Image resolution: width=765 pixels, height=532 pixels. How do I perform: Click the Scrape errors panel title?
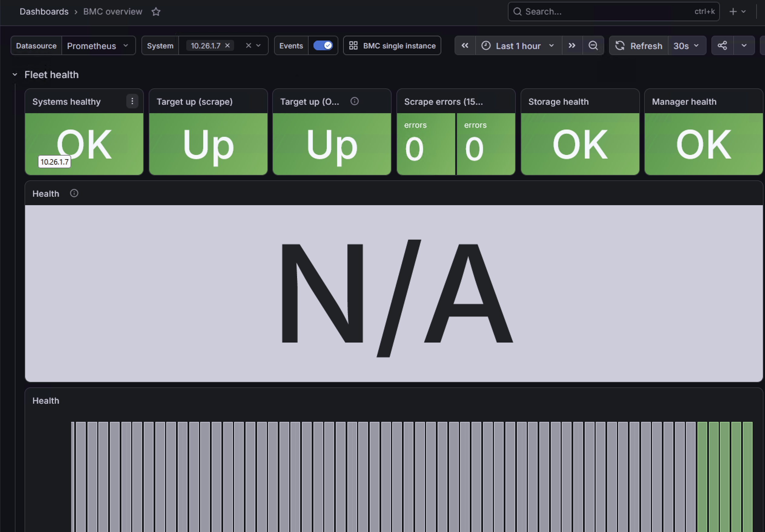[x=443, y=102]
